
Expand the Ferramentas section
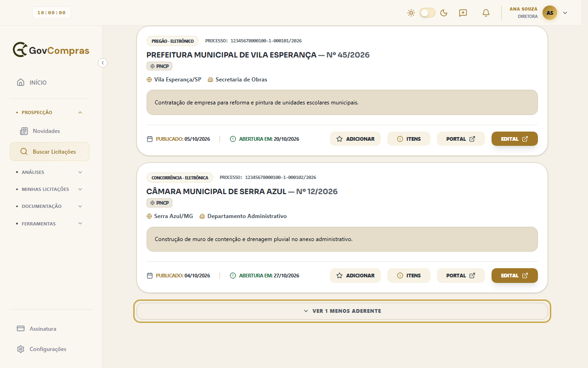tap(50, 224)
